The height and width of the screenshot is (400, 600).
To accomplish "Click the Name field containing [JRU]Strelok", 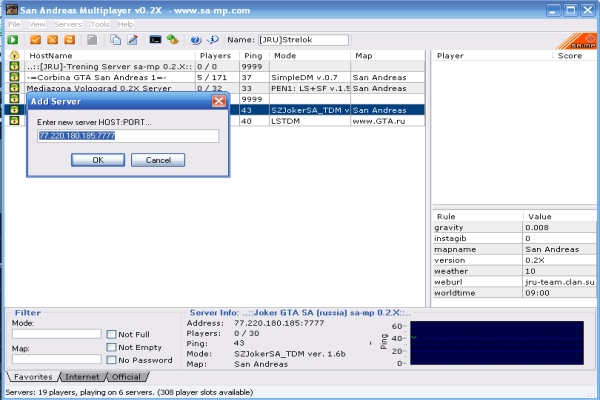I will (303, 40).
